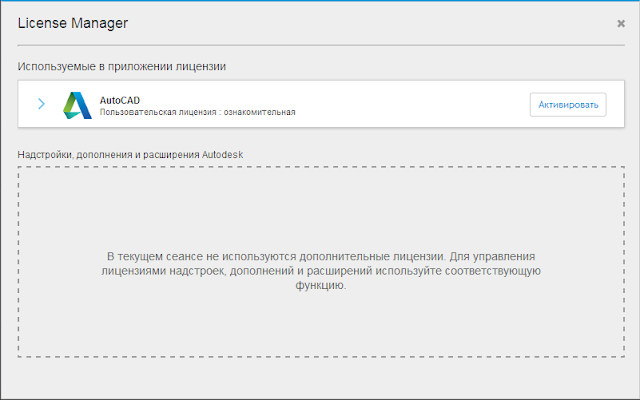640x400 pixels.
Task: Click the Надстройки, дополнения и расширения Autodesk heading
Action: pyautogui.click(x=130, y=155)
